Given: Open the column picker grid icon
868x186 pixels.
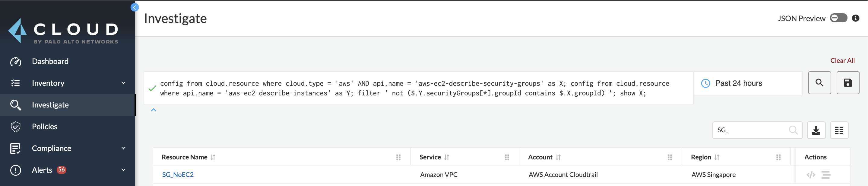Looking at the screenshot, I should click(x=839, y=130).
